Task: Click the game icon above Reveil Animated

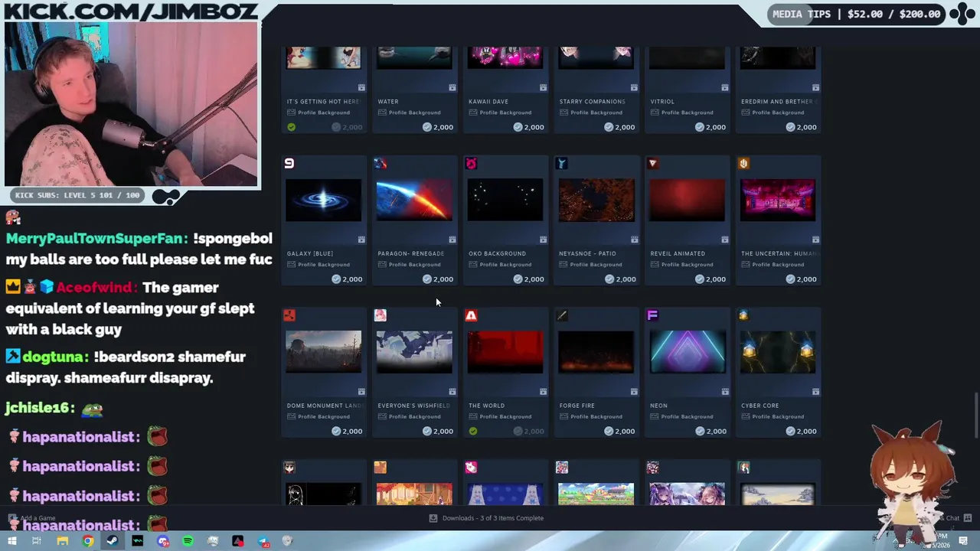Action: [652, 163]
